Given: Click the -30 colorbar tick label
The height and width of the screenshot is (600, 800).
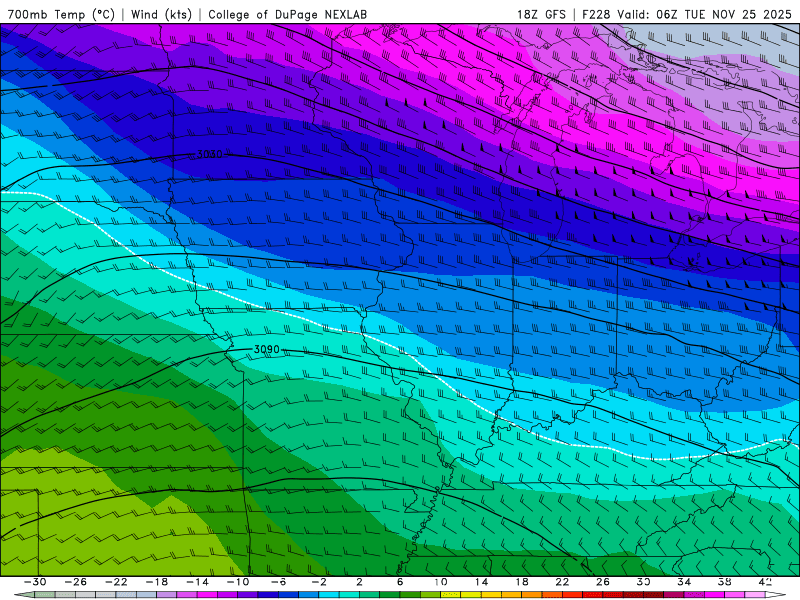Looking at the screenshot, I should 35,582.
